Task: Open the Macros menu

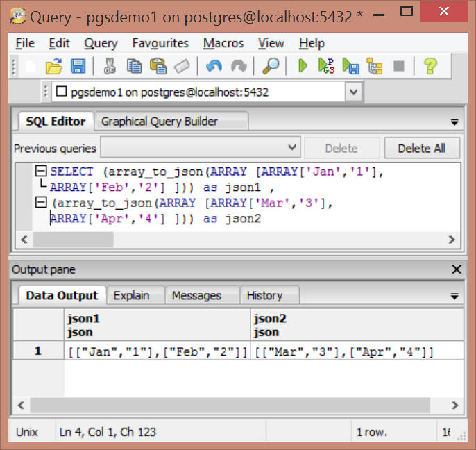Action: coord(223,43)
